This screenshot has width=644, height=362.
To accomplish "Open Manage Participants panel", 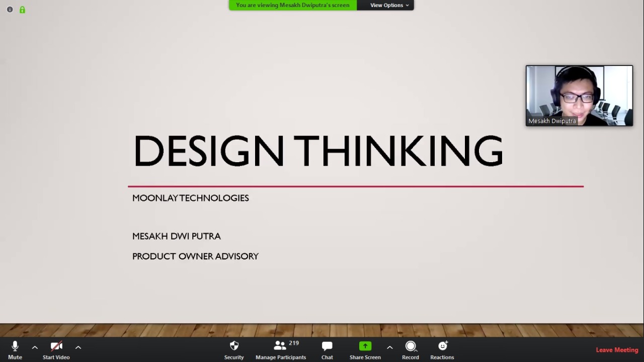I will click(280, 350).
